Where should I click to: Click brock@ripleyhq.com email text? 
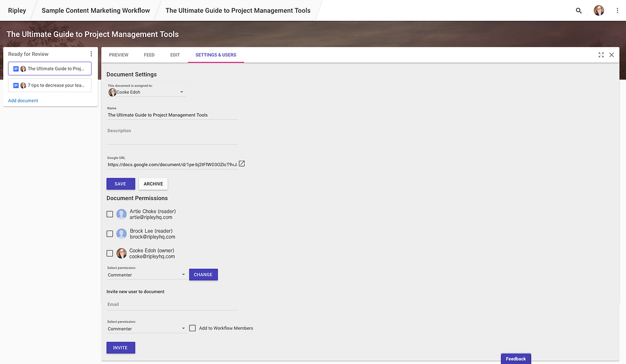coord(152,237)
